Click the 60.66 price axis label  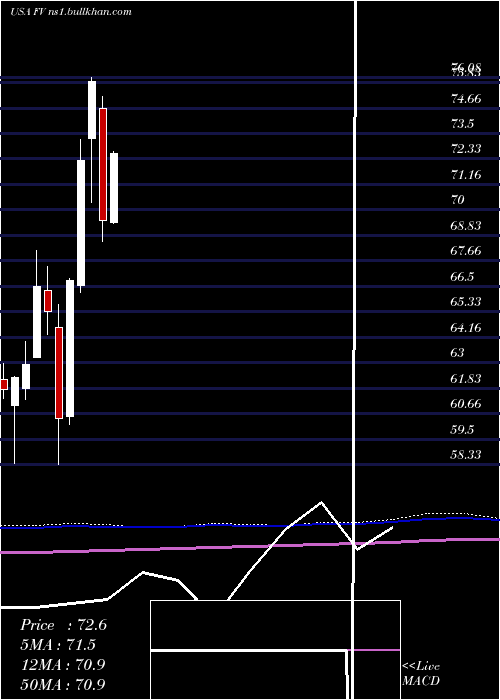click(466, 404)
